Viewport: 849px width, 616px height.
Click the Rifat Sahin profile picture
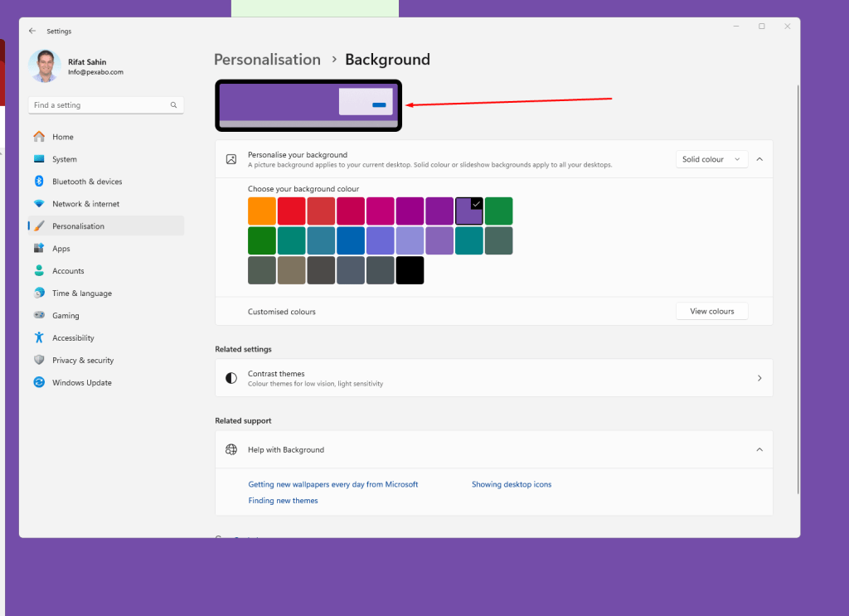(45, 66)
